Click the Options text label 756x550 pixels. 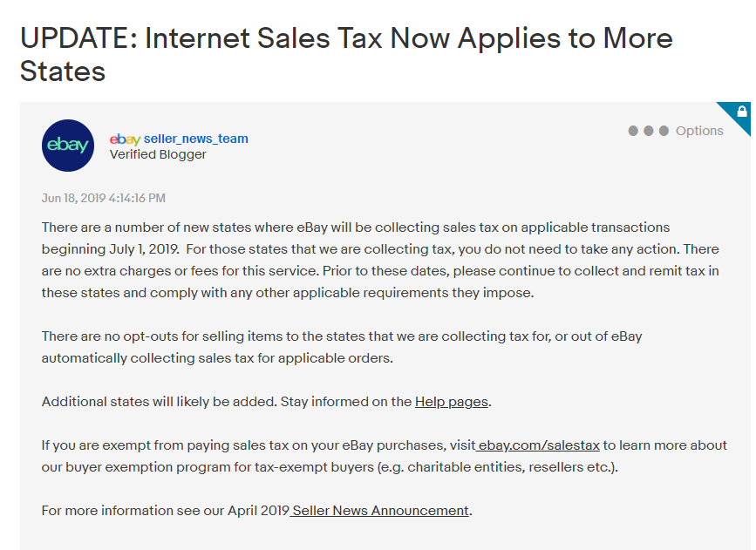[699, 131]
